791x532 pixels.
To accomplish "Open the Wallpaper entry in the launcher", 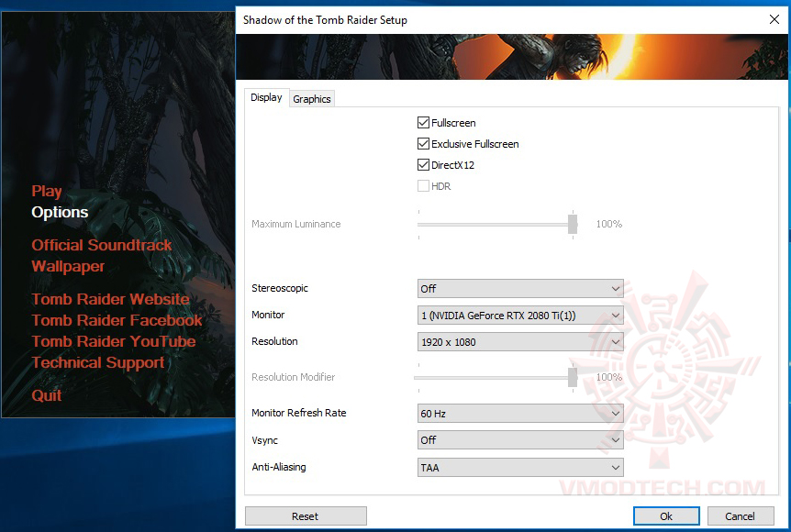I will point(68,266).
